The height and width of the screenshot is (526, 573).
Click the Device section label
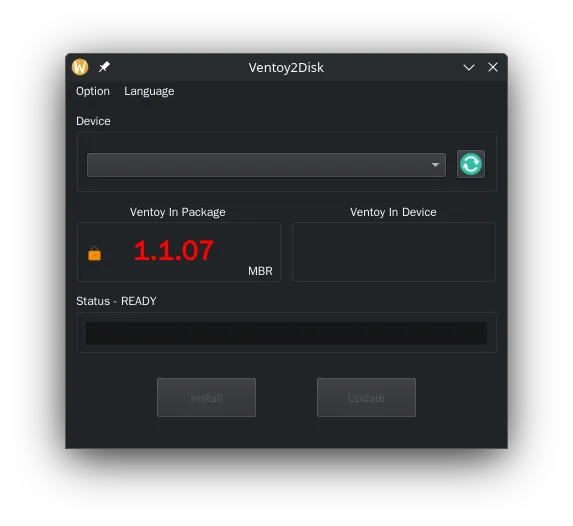(x=93, y=121)
